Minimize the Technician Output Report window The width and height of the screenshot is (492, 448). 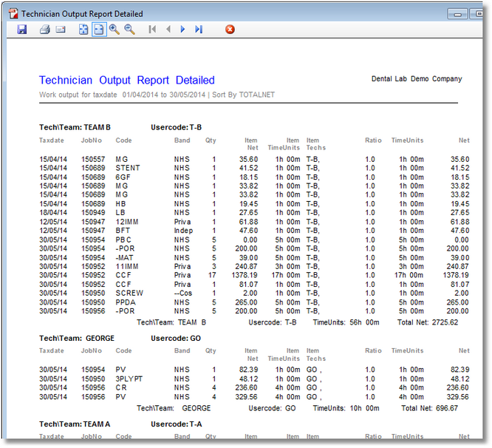[x=459, y=13]
